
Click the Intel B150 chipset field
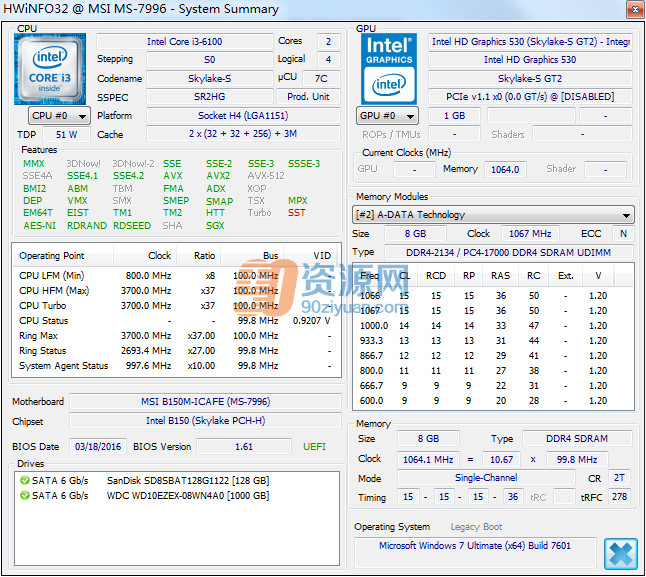(x=205, y=420)
